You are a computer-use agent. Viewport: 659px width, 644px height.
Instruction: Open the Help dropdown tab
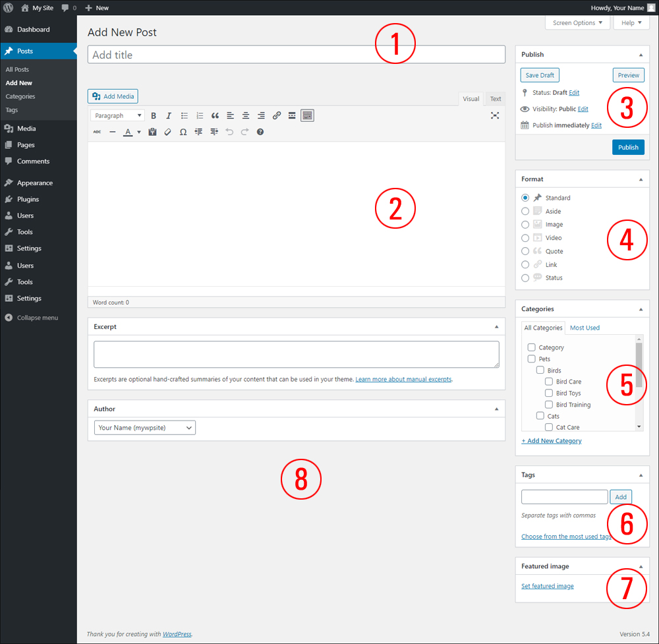(x=631, y=22)
